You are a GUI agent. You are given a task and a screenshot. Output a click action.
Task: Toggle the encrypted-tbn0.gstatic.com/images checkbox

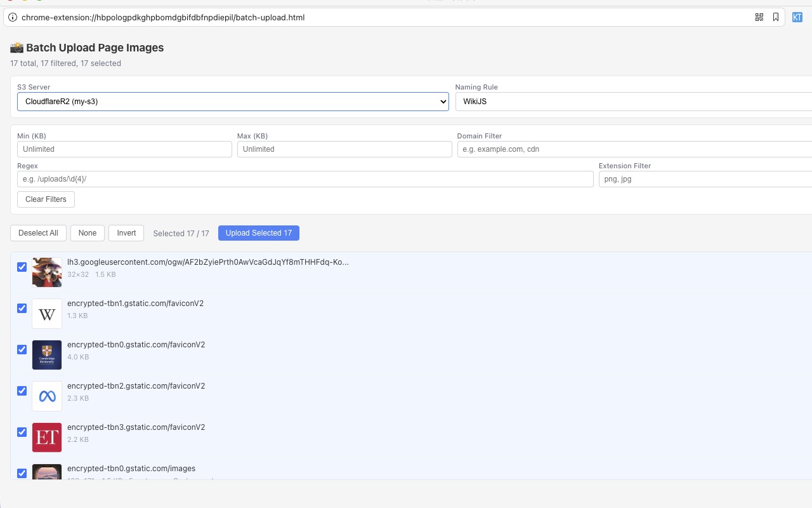tap(22, 473)
